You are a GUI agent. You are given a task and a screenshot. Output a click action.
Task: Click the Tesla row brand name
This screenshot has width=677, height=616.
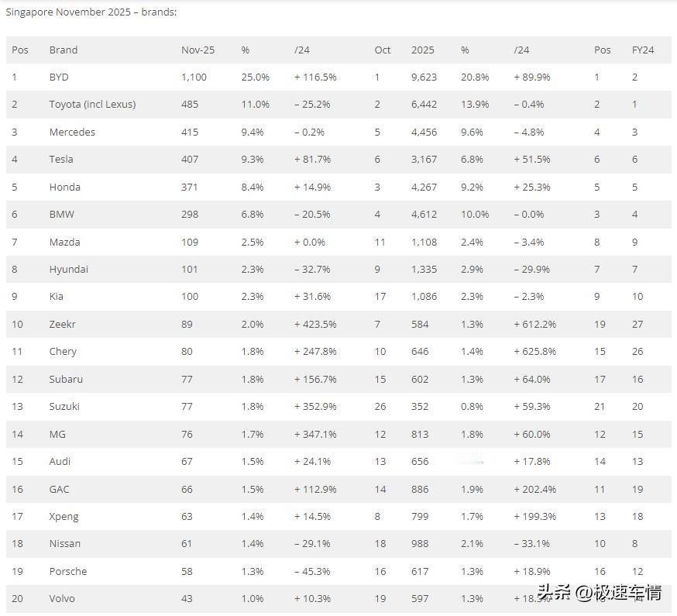61,160
